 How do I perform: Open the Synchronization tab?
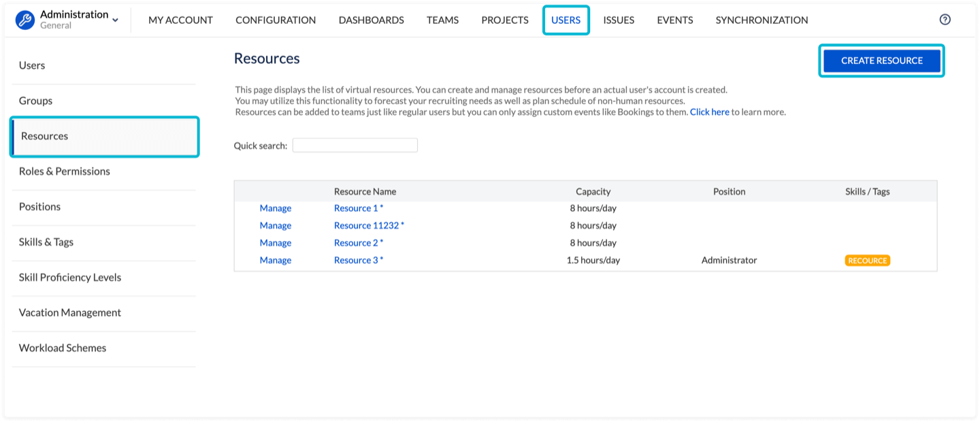pos(762,20)
